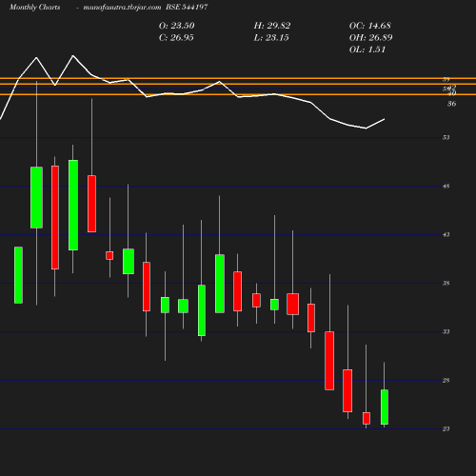Click the 53 price axis label
This screenshot has height=476, width=476.
[x=446, y=137]
